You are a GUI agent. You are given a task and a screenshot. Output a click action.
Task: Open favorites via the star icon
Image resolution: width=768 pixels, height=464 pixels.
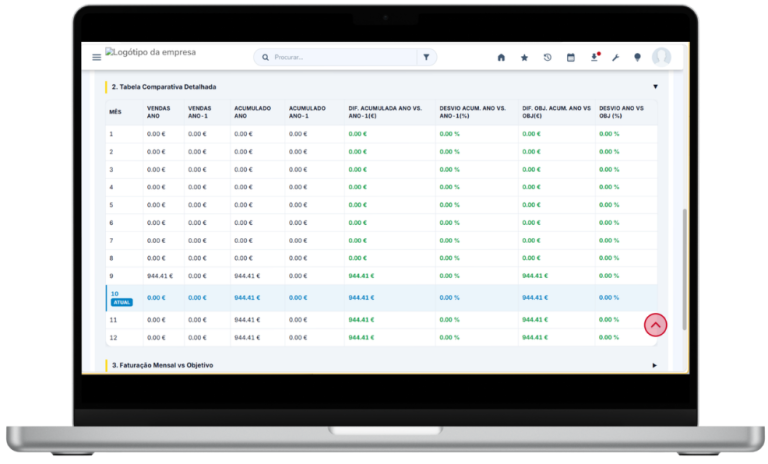click(x=524, y=57)
